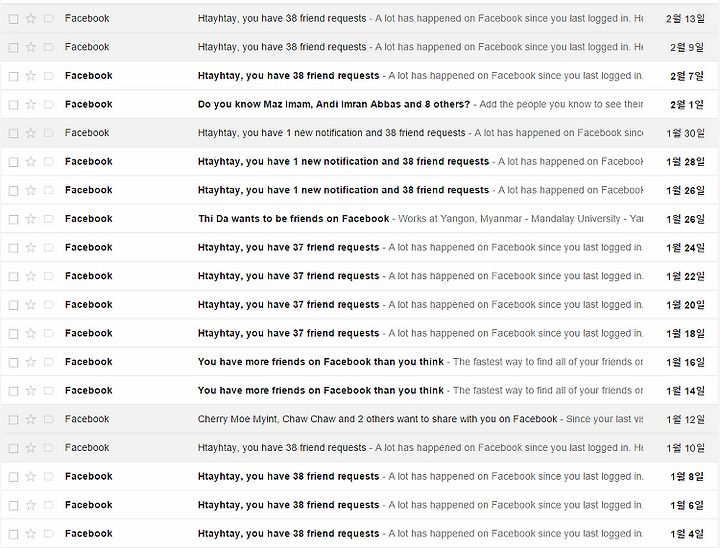Star the Facebook email dated 1월 30일
The width and height of the screenshot is (720, 548).
[31, 133]
